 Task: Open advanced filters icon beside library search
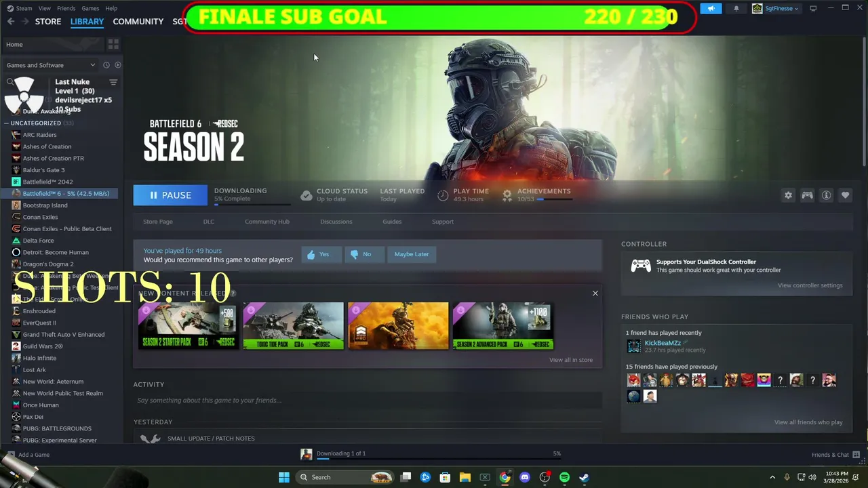(113, 82)
